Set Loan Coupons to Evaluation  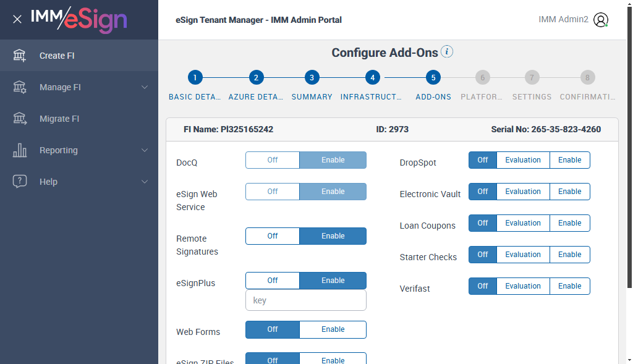click(x=523, y=222)
